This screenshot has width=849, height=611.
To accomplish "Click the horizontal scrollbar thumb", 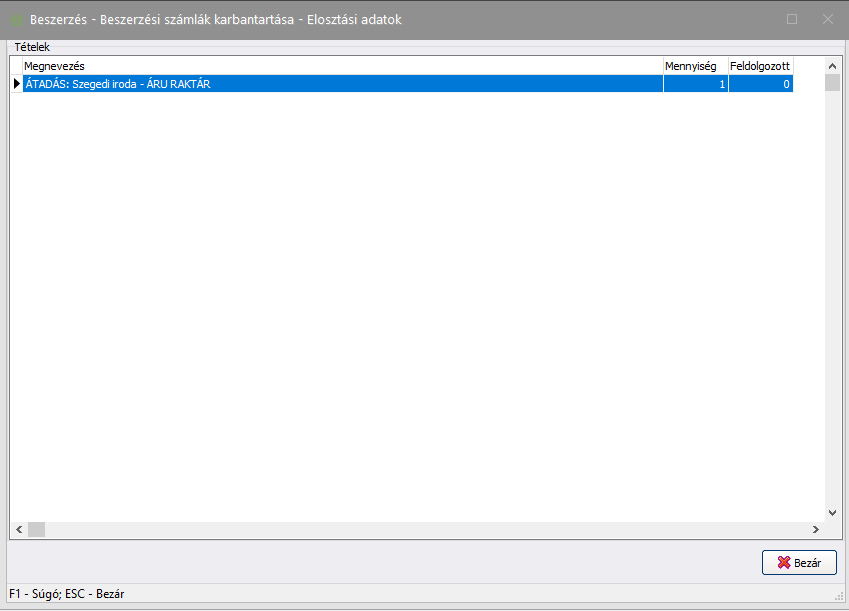I will click(36, 530).
